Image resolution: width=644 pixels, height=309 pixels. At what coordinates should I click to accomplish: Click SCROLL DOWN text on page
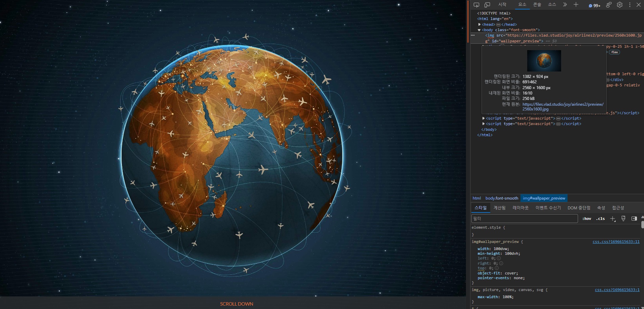pyautogui.click(x=236, y=304)
